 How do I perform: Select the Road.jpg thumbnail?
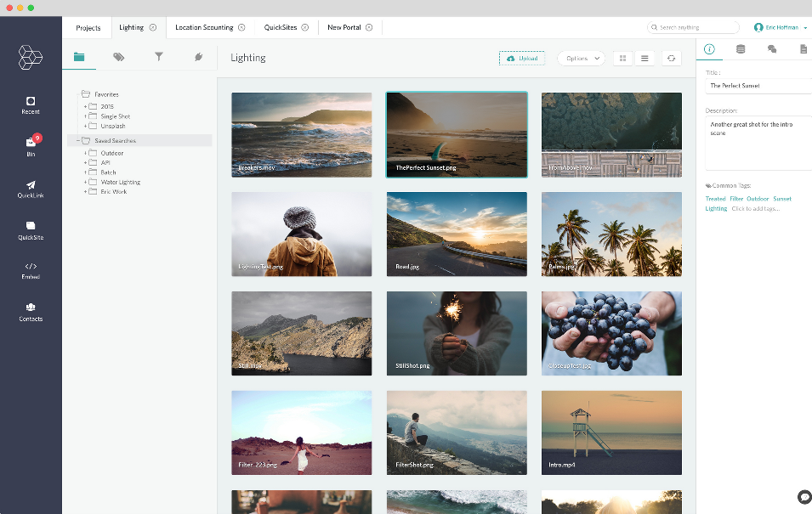(x=457, y=234)
